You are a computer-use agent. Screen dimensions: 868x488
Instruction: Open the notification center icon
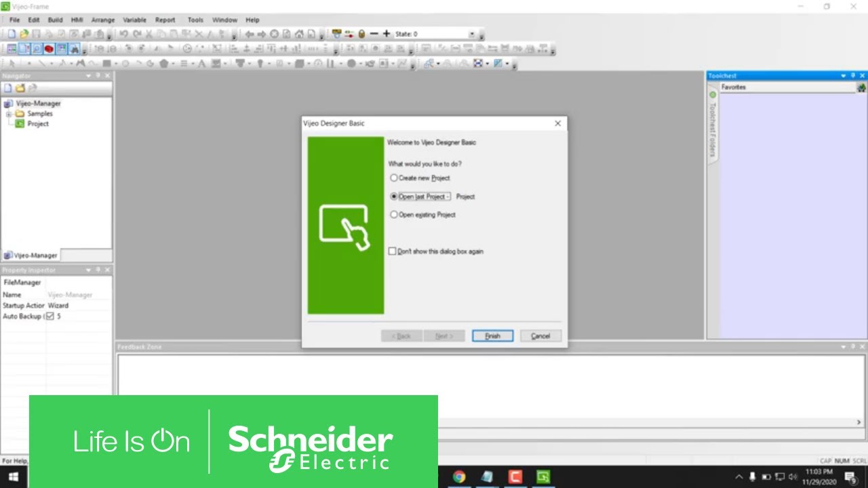(x=850, y=477)
